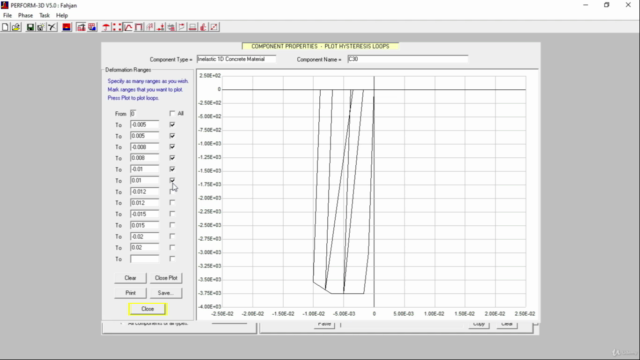
Task: Click the Open structure folder icon
Action: coord(16,27)
